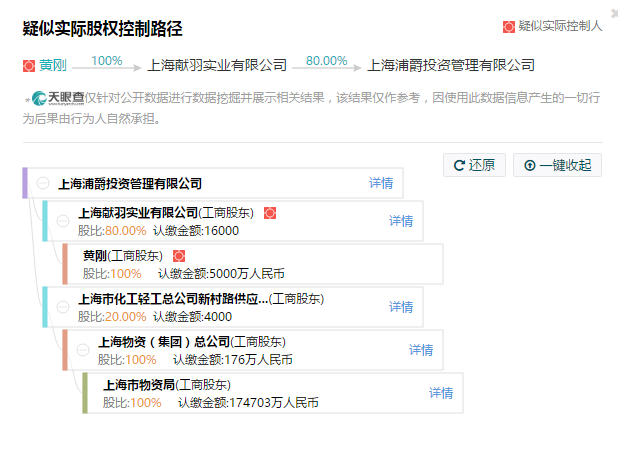View 详情 for the 黄刚 shareholder row
Image resolution: width=618 pixels, height=449 pixels.
pyautogui.click(x=421, y=264)
